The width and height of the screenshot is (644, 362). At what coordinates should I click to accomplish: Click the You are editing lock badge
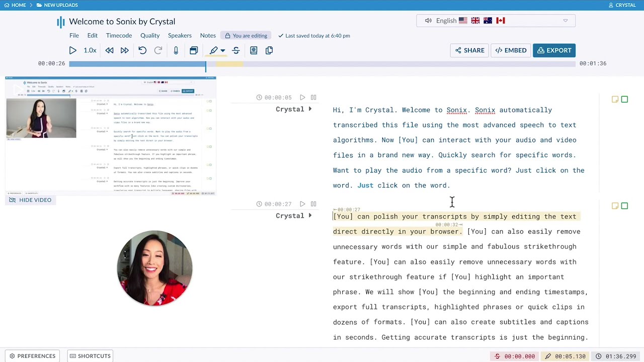[x=246, y=36]
